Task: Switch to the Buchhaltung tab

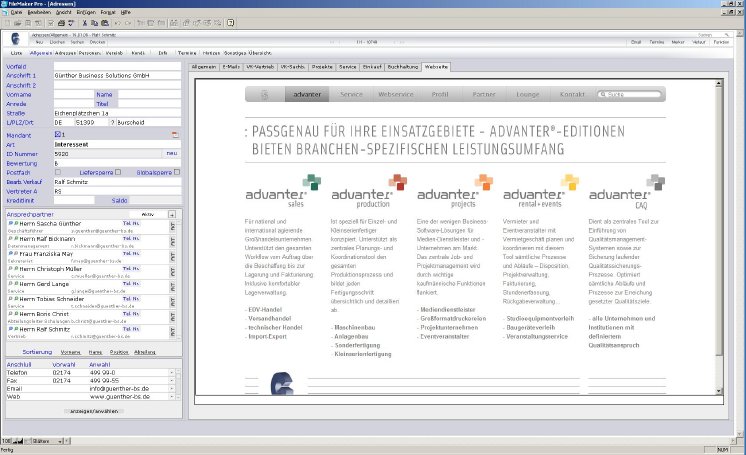Action: 402,67
